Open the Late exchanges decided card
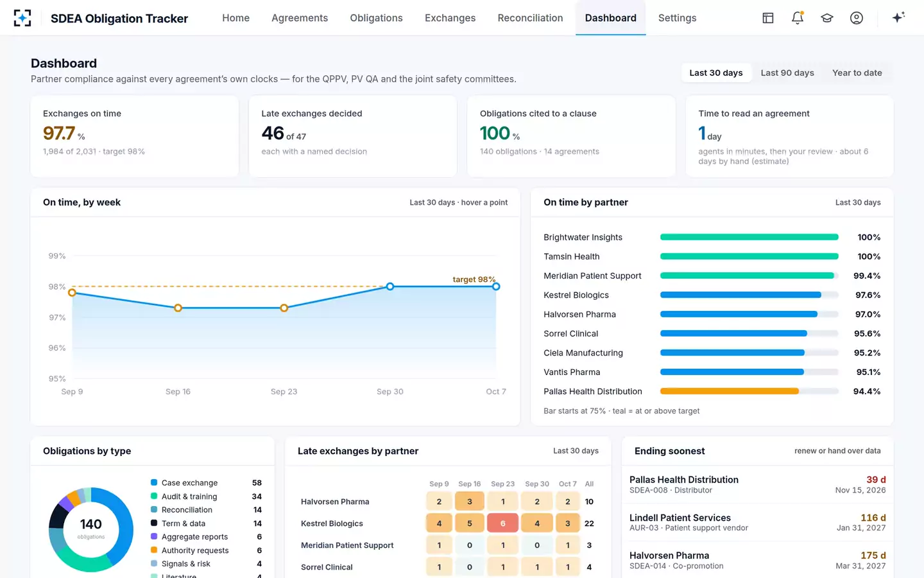The height and width of the screenshot is (578, 924). tap(353, 136)
